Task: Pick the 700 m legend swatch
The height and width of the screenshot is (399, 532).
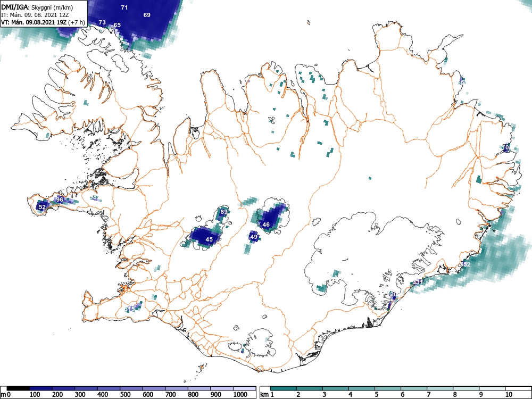Action: tap(177, 388)
